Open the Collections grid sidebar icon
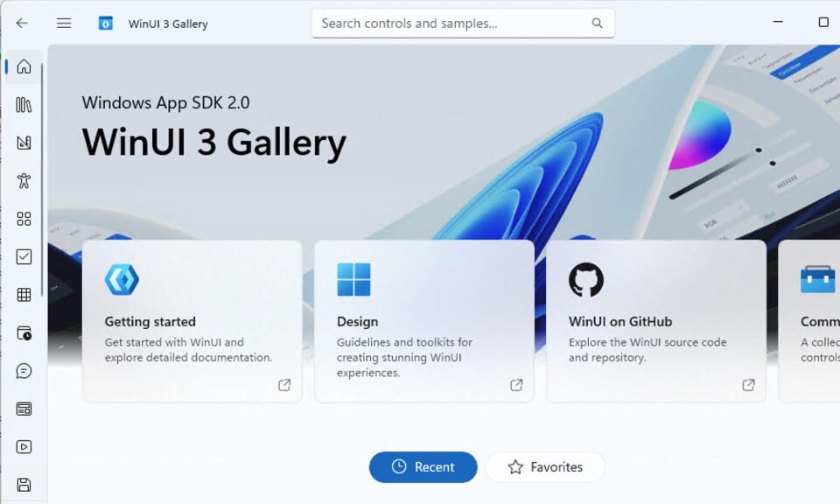The width and height of the screenshot is (840, 504). [x=24, y=295]
